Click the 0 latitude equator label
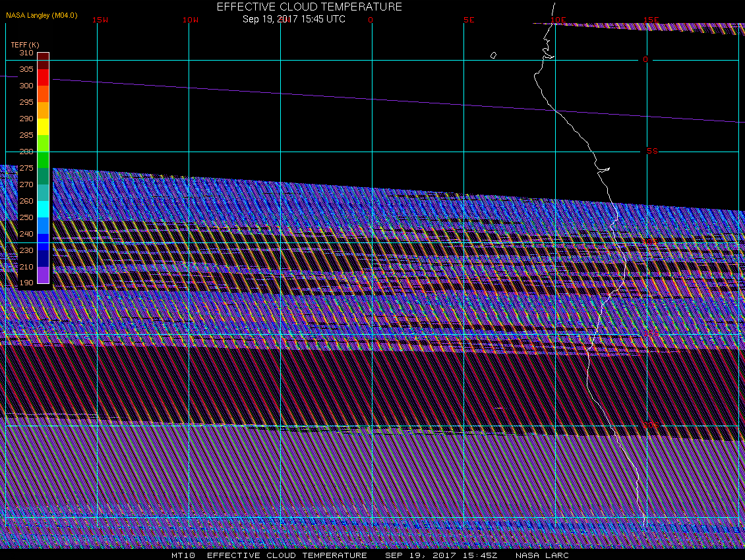Viewport: 745px width, 560px height. (x=645, y=59)
